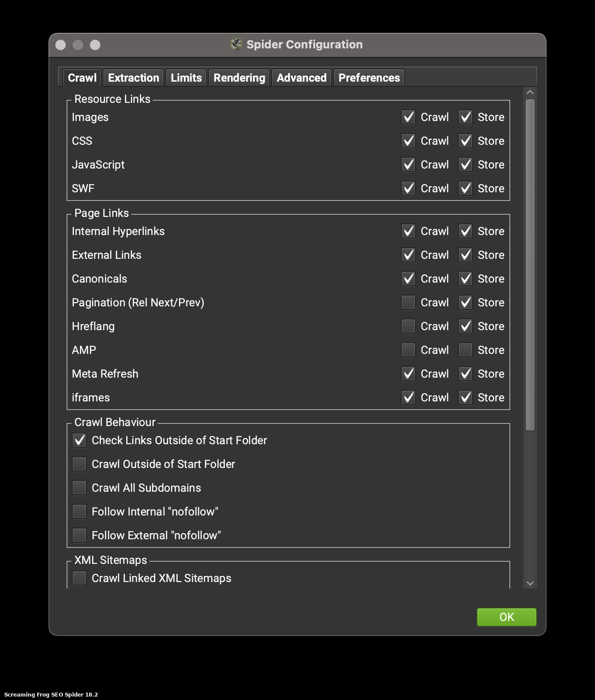Uncheck Check Links Outside of Start Folder
Screen dimensions: 595x700
80,440
